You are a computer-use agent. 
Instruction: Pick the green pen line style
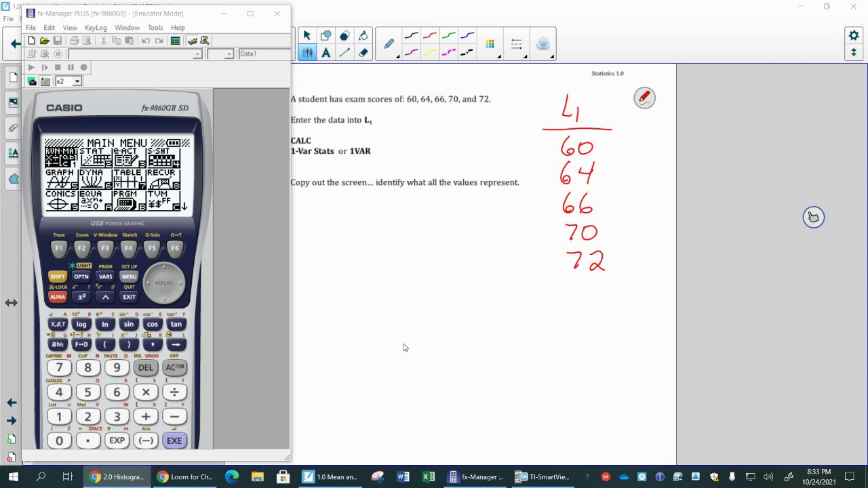click(448, 36)
